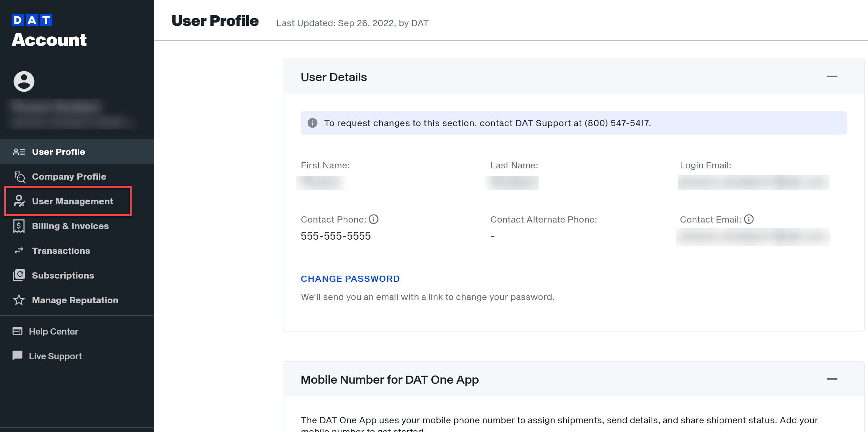Click the Transactions arrows icon
This screenshot has width=868, height=432.
point(19,250)
